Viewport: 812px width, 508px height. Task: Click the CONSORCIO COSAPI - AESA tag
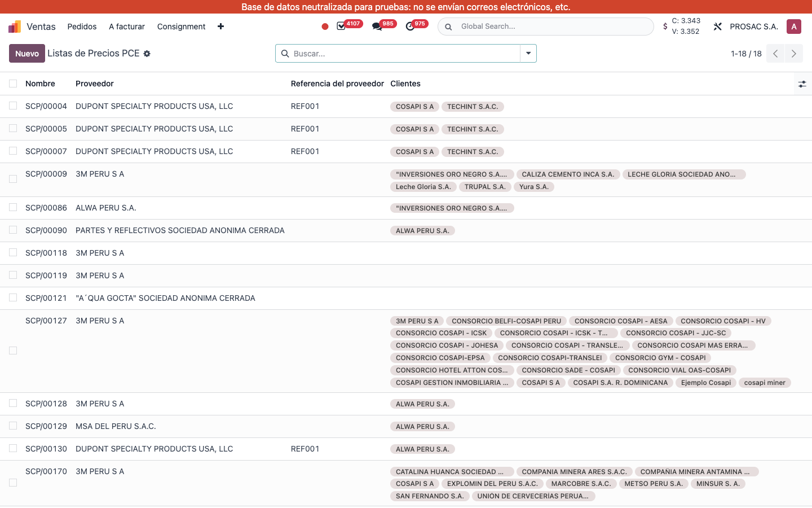(621, 321)
